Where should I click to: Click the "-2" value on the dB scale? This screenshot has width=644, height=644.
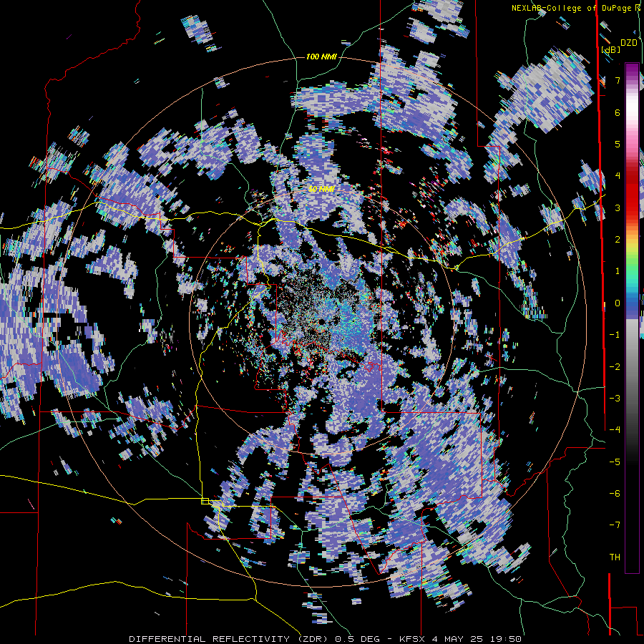pyautogui.click(x=615, y=367)
